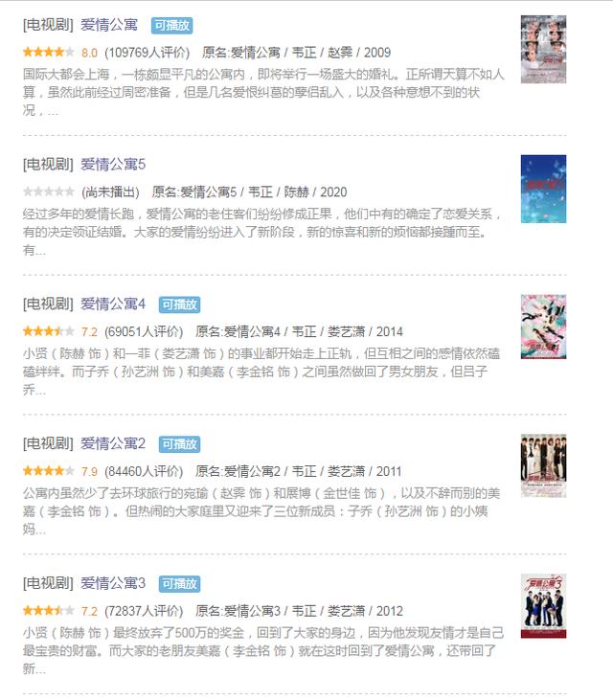Open the blue 爱情公寓5 poster thumbnail
Screen dimensions: 613x700
(x=543, y=189)
